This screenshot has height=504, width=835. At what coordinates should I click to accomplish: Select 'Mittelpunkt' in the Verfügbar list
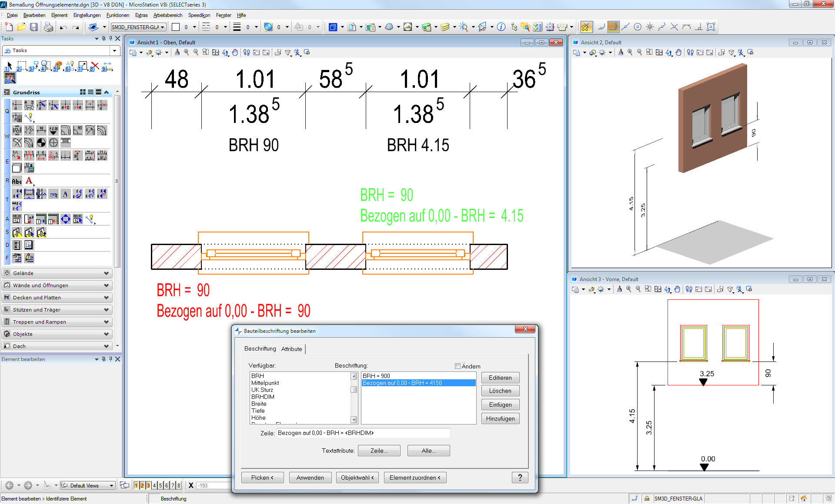[265, 383]
